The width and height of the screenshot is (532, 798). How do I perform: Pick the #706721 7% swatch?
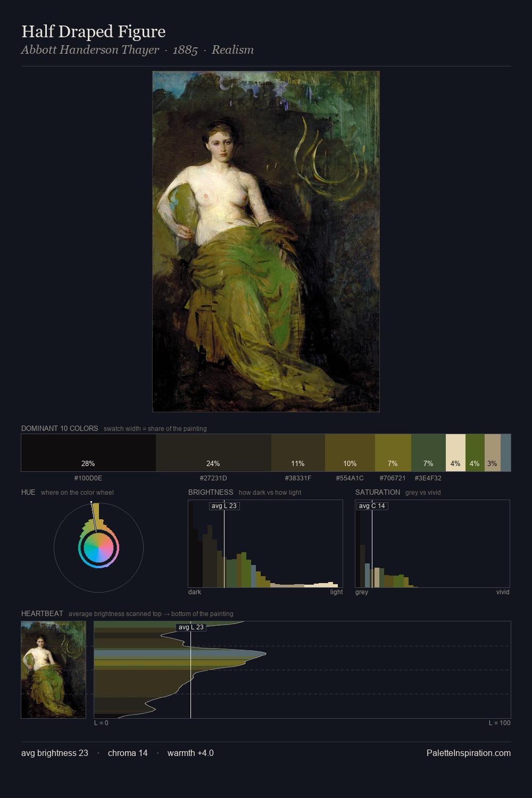pos(393,453)
